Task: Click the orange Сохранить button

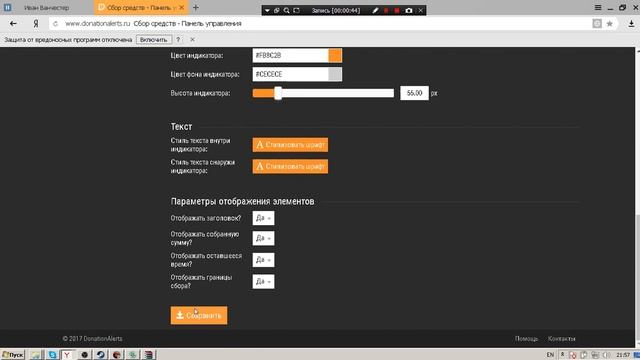Action: pos(199,316)
